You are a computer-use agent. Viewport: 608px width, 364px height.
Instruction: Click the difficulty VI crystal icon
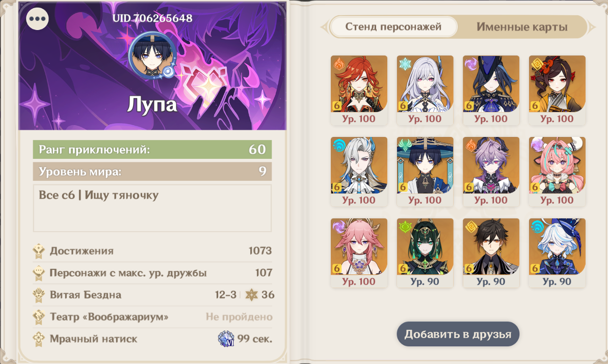click(x=226, y=339)
